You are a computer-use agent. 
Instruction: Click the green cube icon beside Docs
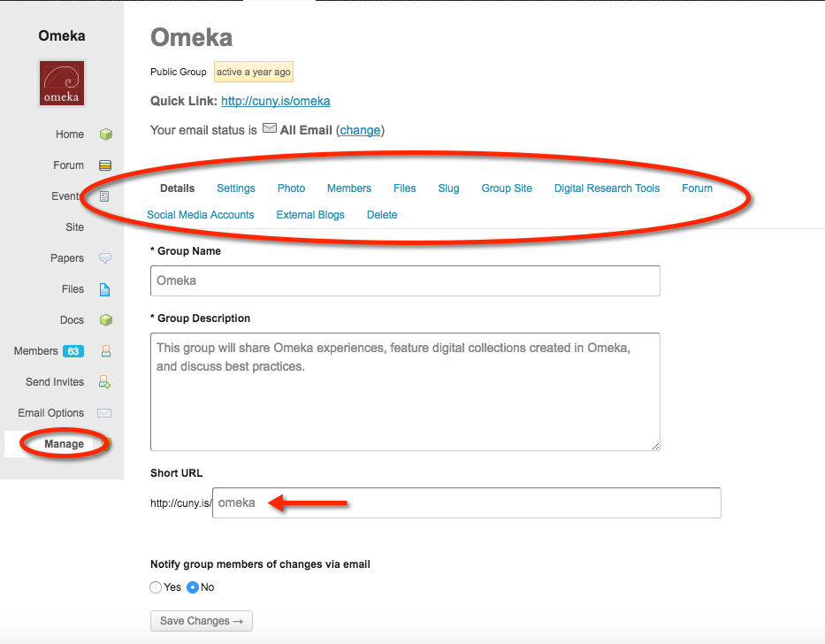point(106,320)
